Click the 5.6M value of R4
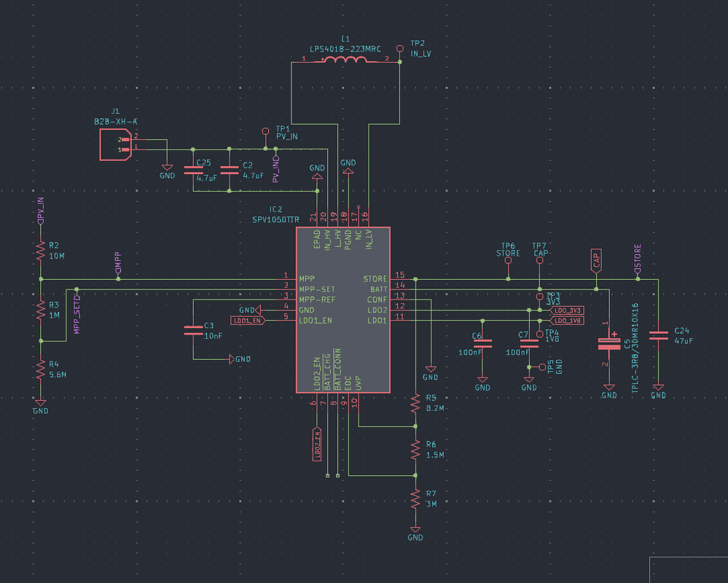728x583 pixels. (x=58, y=375)
